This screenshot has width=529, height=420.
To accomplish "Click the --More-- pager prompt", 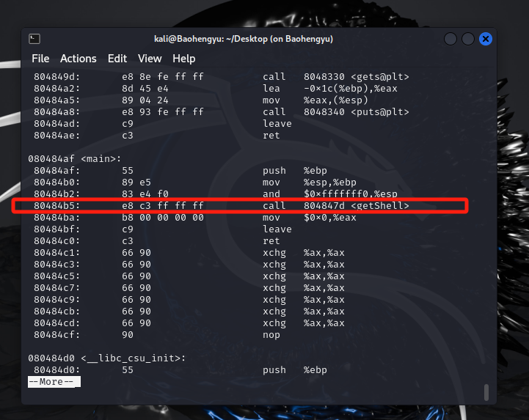I will [x=54, y=382].
